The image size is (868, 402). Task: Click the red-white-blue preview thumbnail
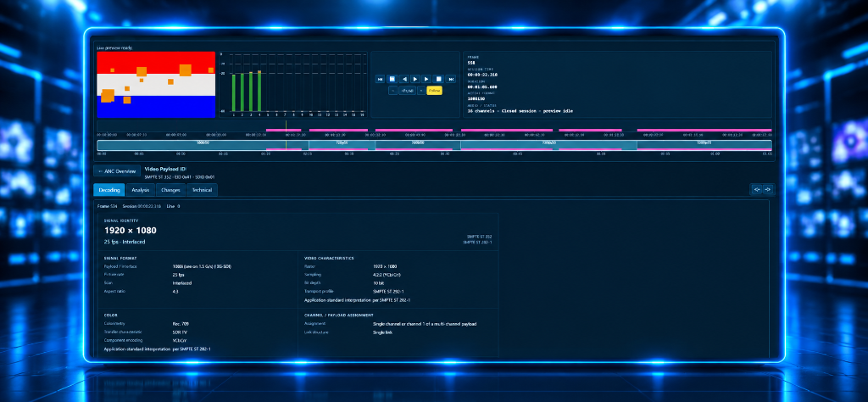coord(156,85)
